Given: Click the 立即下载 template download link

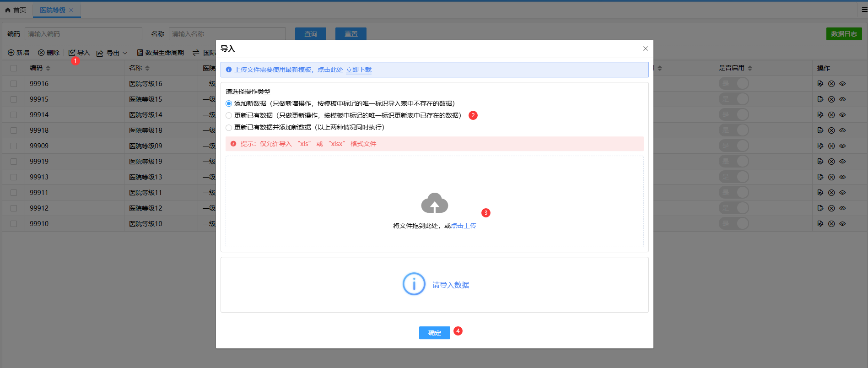Looking at the screenshot, I should point(358,70).
